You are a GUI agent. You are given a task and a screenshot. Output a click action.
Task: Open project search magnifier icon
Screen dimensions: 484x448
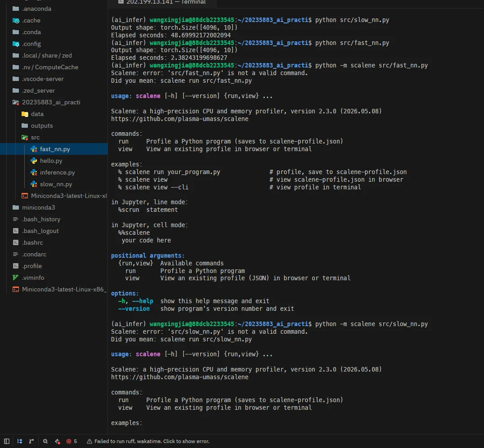(x=45, y=441)
